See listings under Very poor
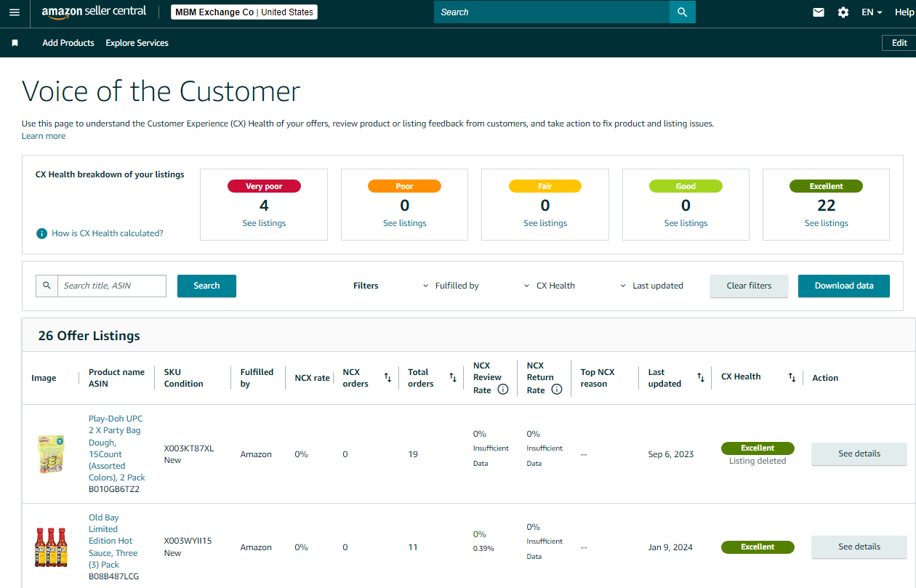This screenshot has width=916, height=588. (x=264, y=223)
